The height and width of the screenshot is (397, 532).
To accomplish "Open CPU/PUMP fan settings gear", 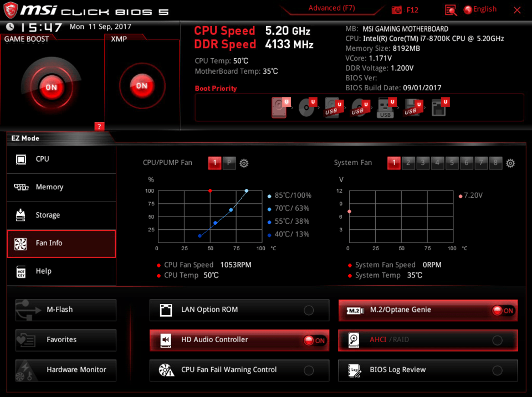I will 244,163.
